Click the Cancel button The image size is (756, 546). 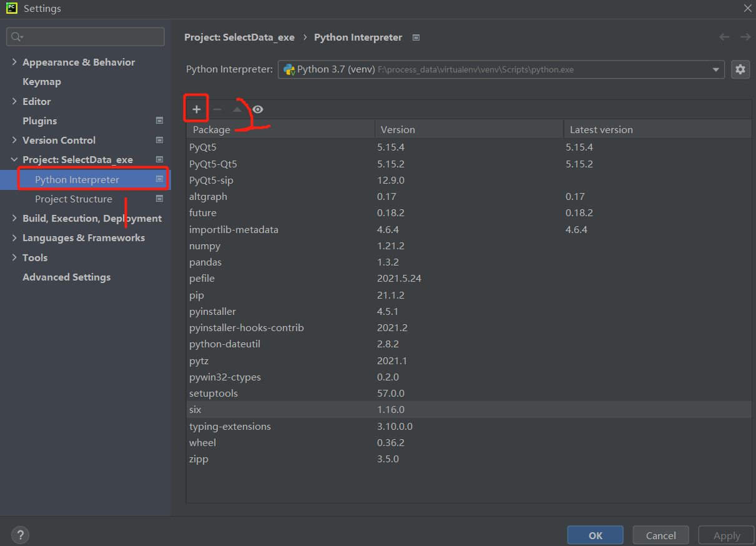point(661,535)
